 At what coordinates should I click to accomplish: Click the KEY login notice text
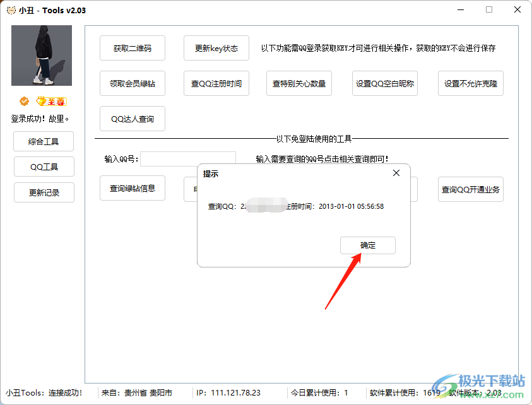(x=378, y=48)
